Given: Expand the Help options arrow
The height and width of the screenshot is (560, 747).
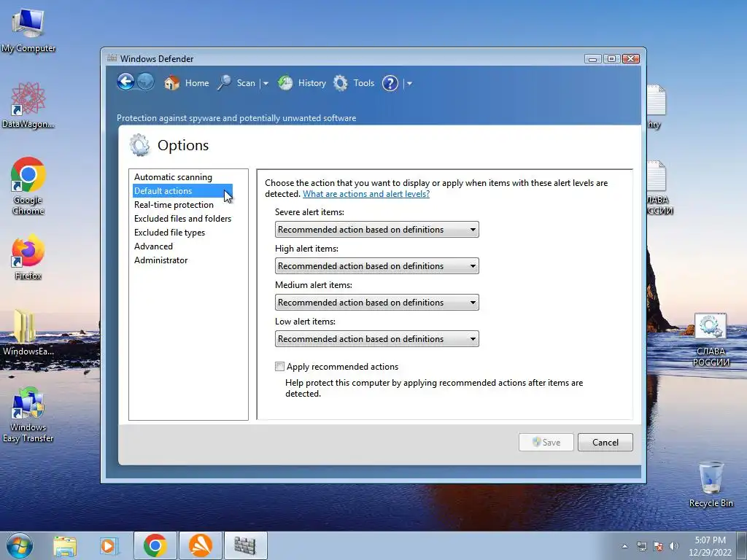Looking at the screenshot, I should coord(409,83).
